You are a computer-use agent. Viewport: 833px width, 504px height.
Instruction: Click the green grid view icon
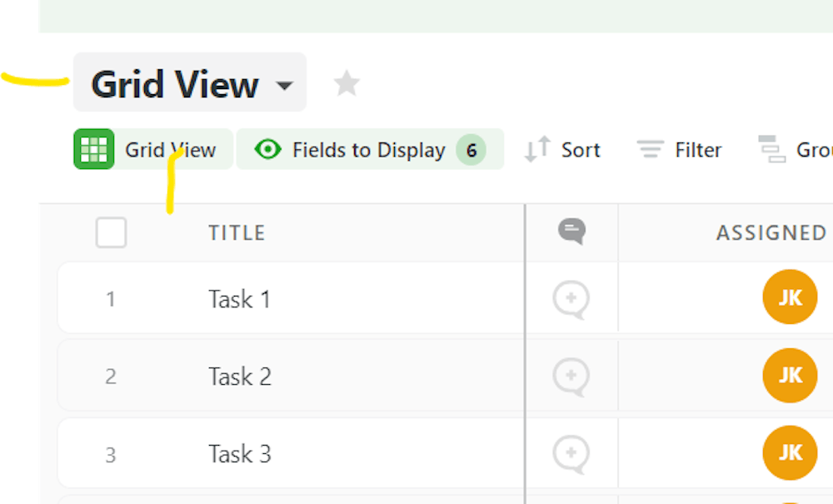coord(94,149)
